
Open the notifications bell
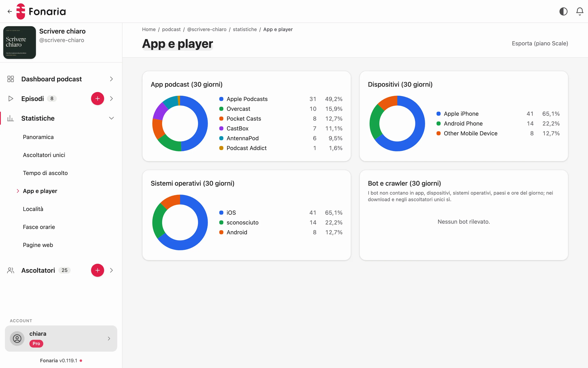580,11
